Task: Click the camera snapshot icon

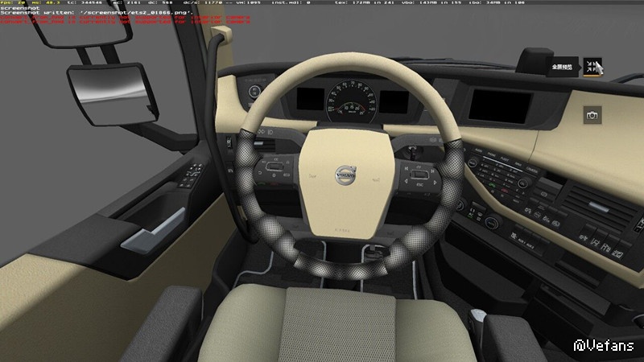Action: point(592,115)
